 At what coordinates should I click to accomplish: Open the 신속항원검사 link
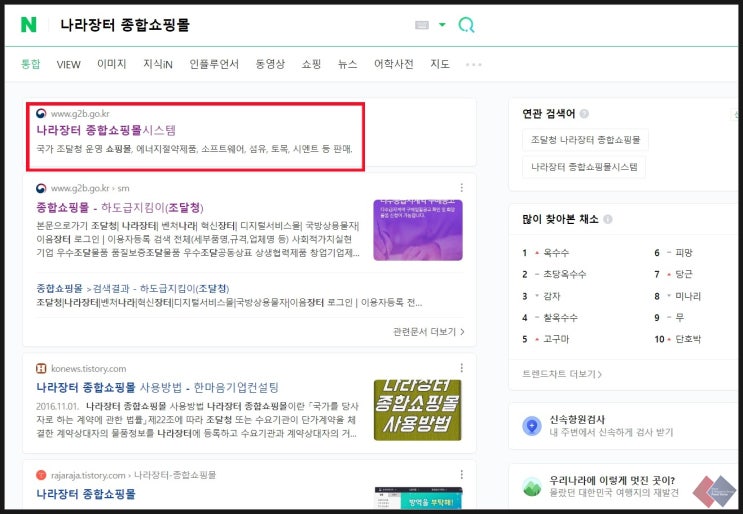tap(577, 419)
